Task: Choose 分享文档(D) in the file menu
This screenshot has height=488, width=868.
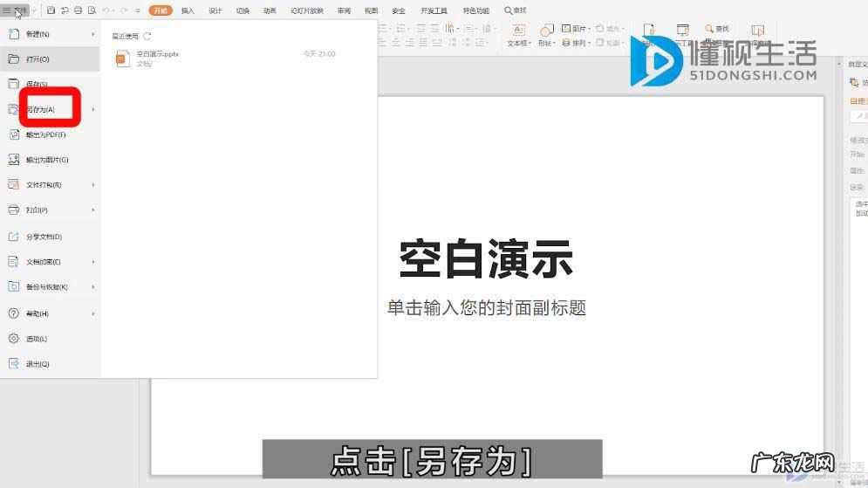Action: [x=50, y=237]
